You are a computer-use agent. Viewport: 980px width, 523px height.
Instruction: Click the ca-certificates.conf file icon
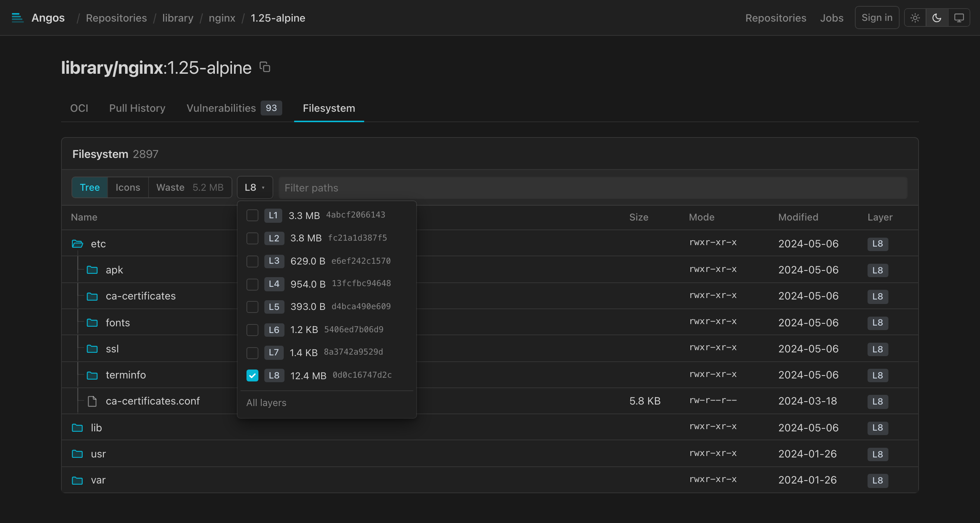(92, 401)
